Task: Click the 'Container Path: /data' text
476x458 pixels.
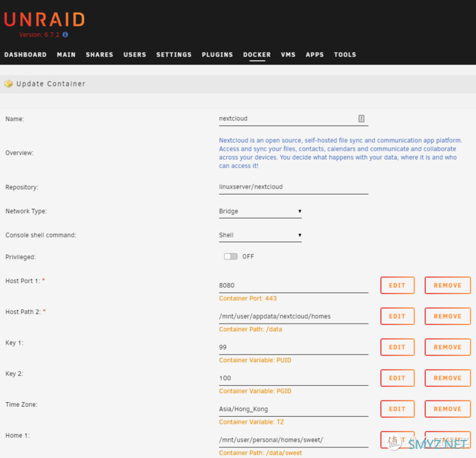Action: click(251, 330)
